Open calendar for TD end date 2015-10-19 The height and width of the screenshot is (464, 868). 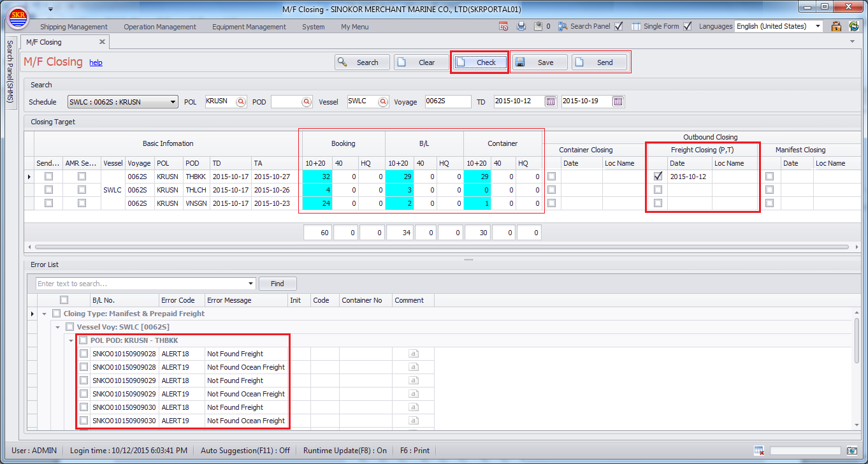618,101
